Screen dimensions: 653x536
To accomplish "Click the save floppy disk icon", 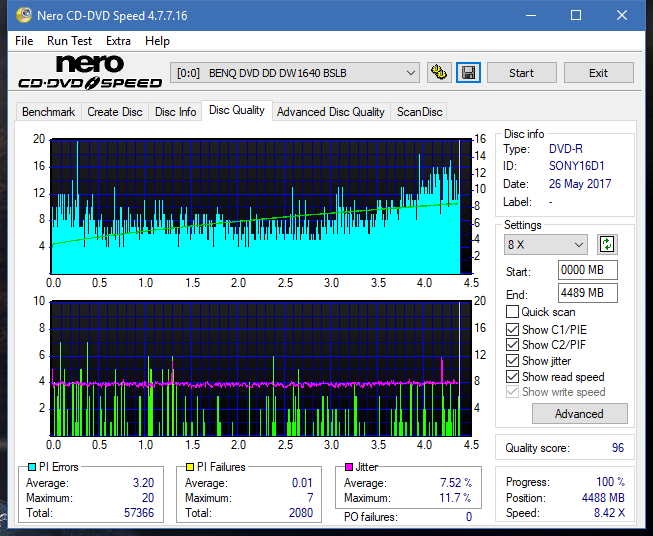I will click(469, 73).
